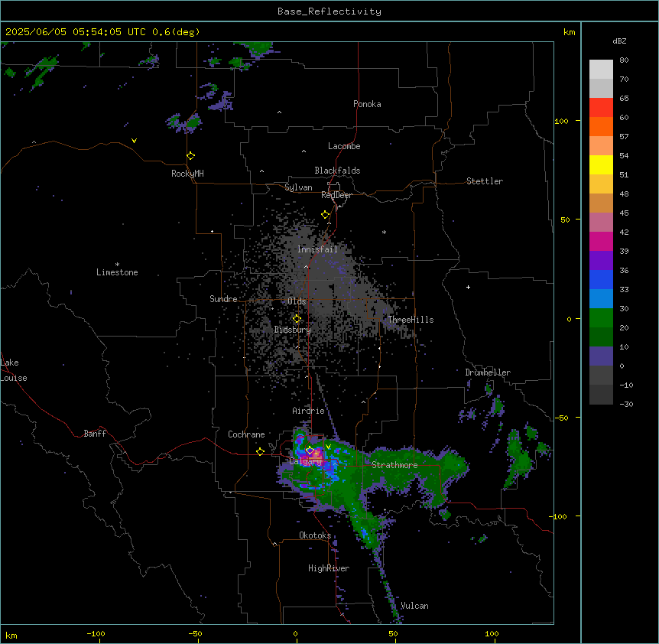Click the km unit label at bottom left
Image resolution: width=659 pixels, height=644 pixels.
pos(11,635)
